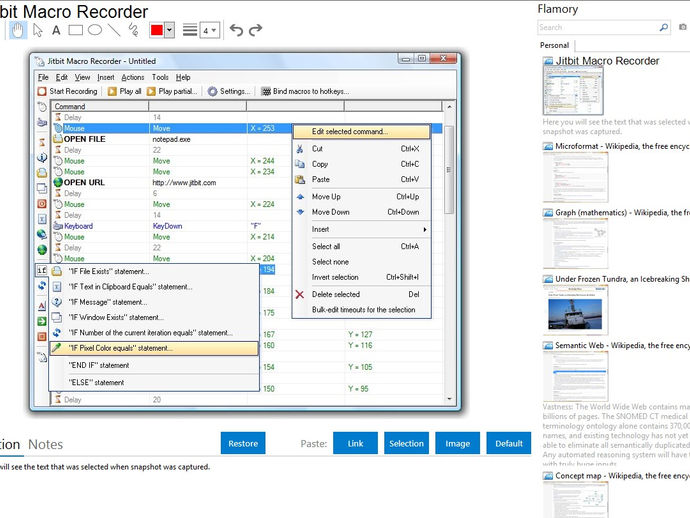
Task: Select the rectangle drawing tool
Action: tap(75, 30)
